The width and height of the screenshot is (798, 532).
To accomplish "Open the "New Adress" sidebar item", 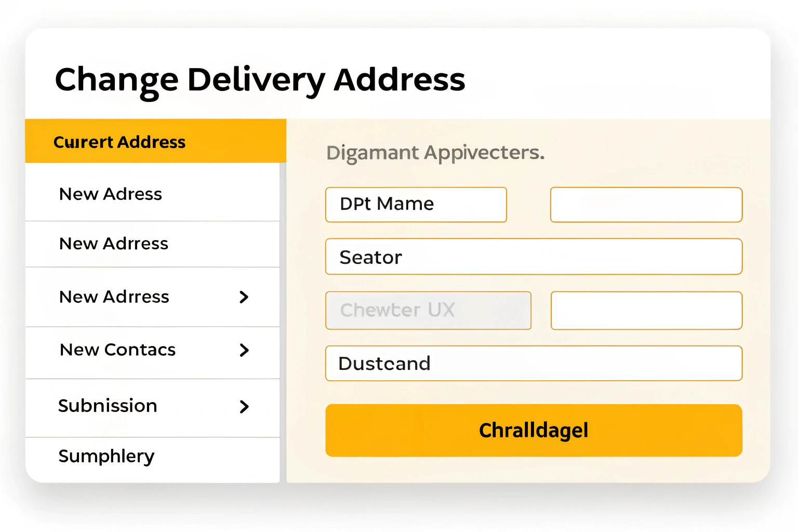I will coord(111,194).
